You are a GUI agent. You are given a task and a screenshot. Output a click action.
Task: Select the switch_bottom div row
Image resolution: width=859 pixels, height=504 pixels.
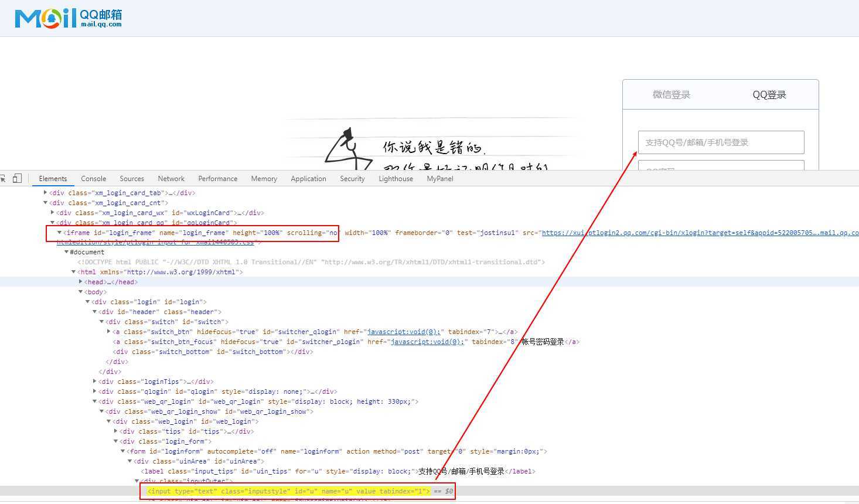213,352
